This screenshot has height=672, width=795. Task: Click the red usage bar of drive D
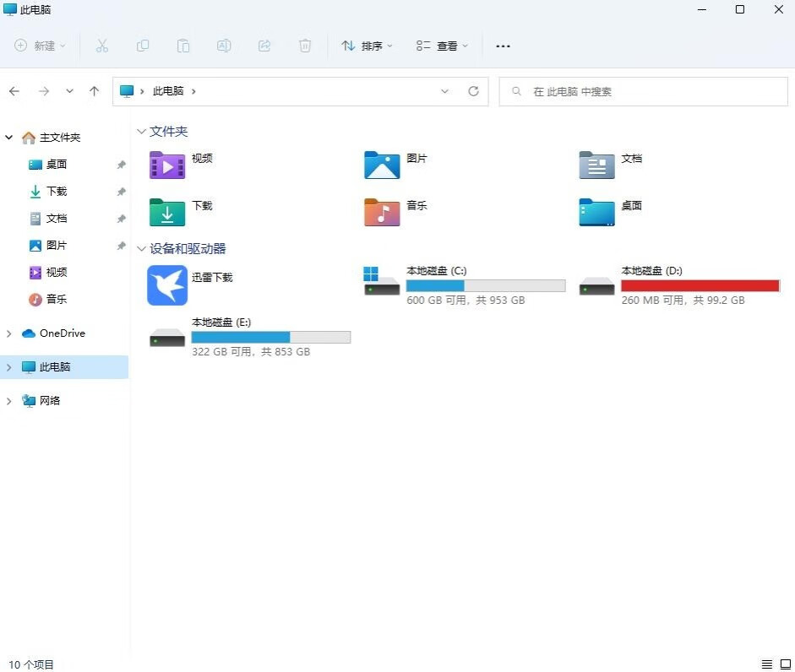(x=700, y=286)
